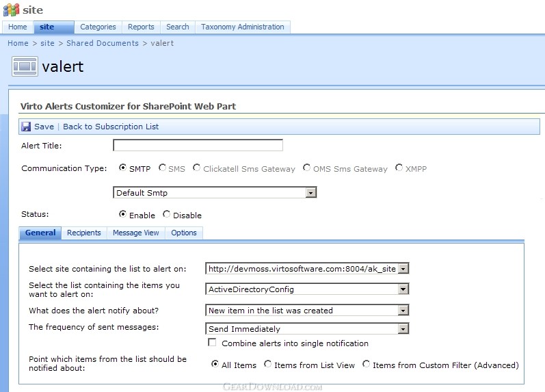Select SMTP communication type
This screenshot has width=545, height=392.
122,168
